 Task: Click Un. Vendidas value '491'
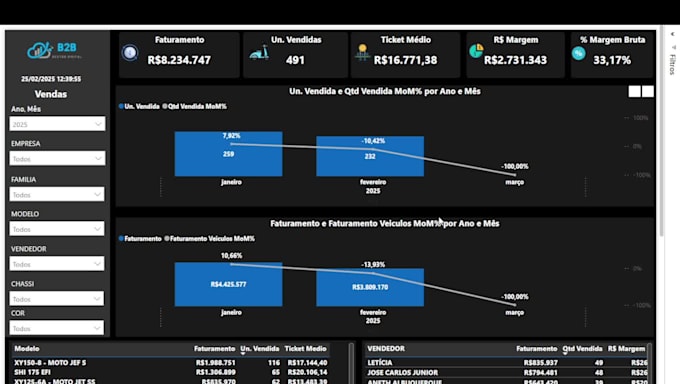(x=295, y=60)
